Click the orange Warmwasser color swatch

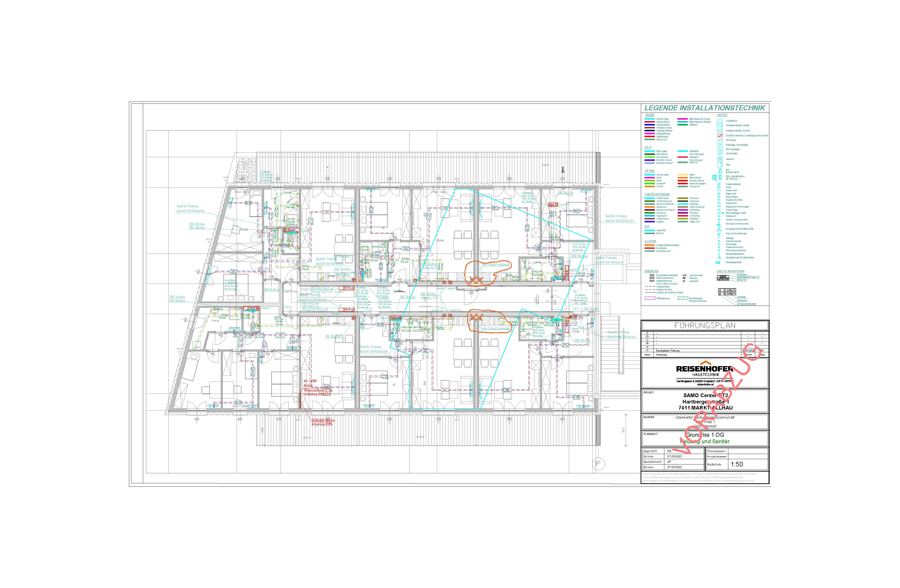coord(650,207)
